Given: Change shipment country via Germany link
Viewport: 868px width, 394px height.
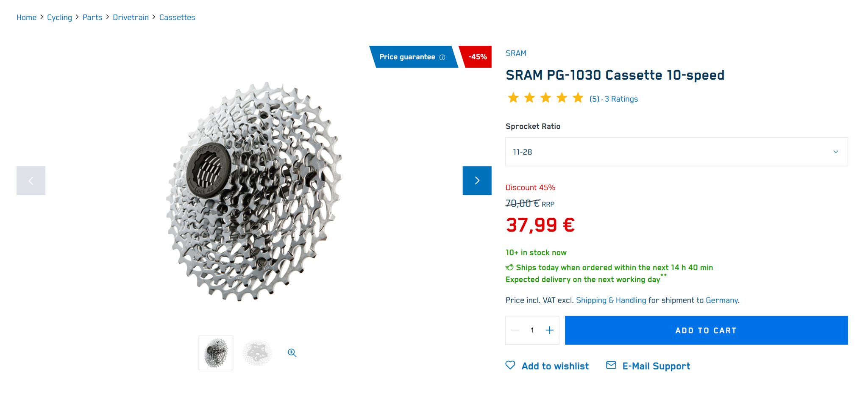Looking at the screenshot, I should [721, 300].
